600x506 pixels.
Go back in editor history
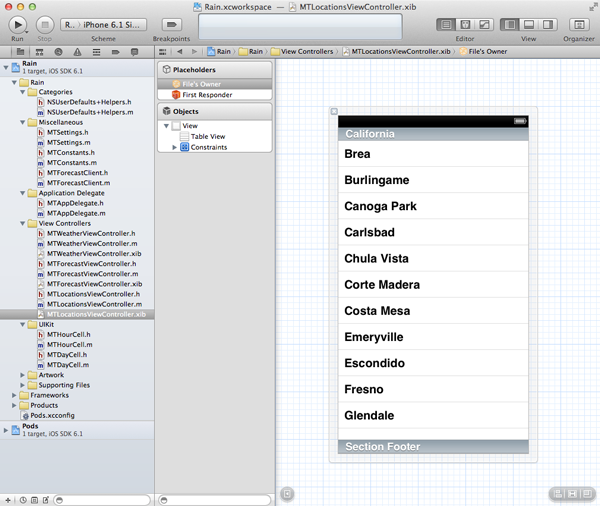[179, 52]
